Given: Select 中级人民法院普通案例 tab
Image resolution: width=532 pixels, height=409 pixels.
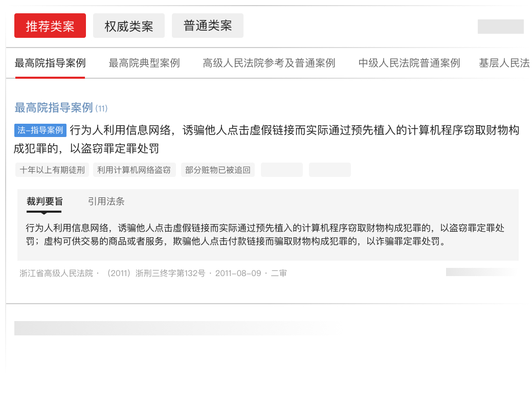Looking at the screenshot, I should 409,63.
